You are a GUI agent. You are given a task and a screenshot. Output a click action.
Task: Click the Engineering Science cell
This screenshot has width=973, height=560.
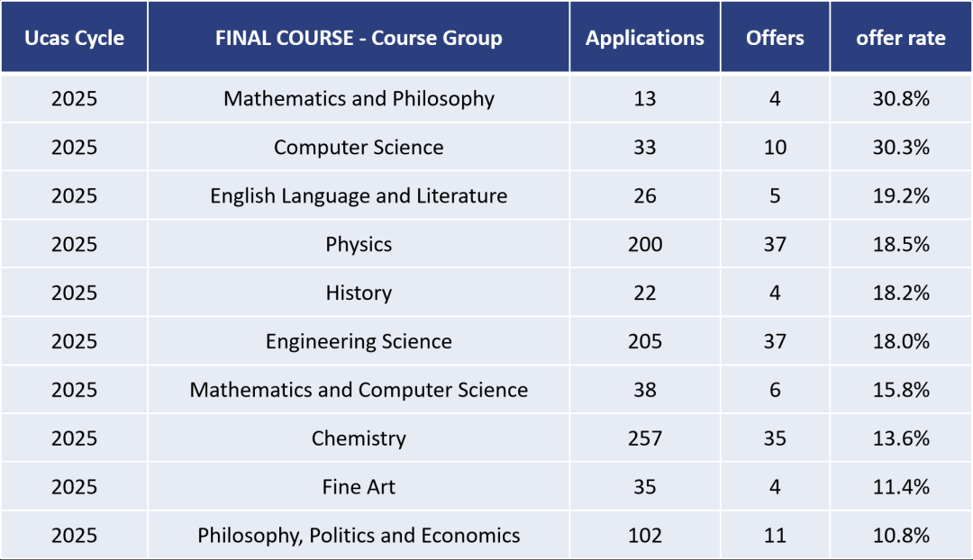pos(359,342)
